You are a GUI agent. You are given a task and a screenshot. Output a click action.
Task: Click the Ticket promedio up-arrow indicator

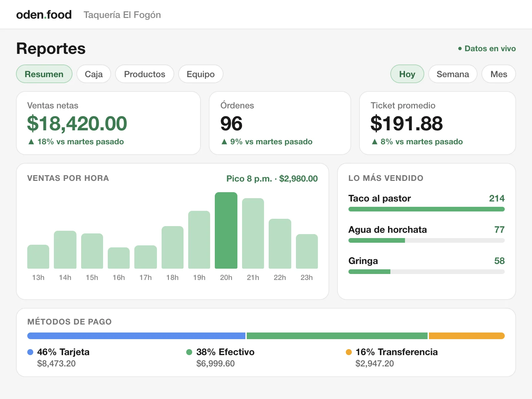coord(374,142)
